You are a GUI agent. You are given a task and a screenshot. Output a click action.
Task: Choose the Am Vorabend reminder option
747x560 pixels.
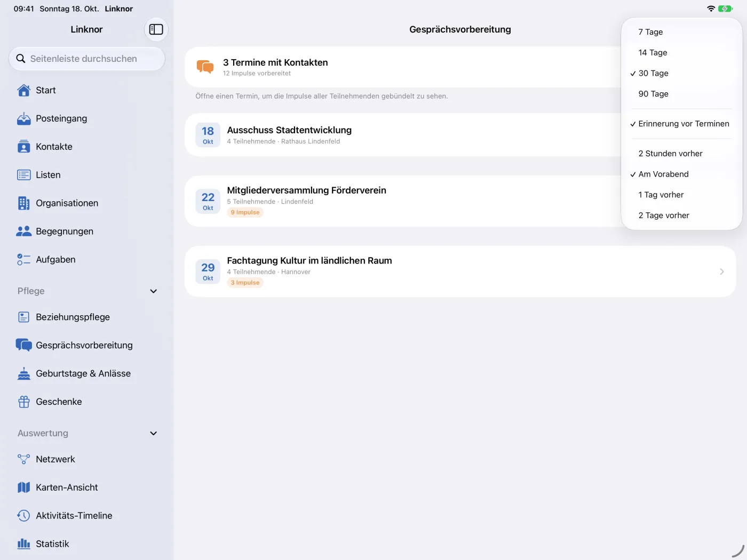click(682, 174)
